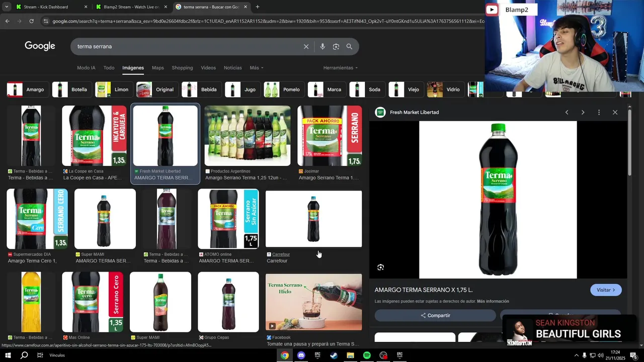Go back to previous page
This screenshot has width=644, height=362.
click(x=7, y=21)
